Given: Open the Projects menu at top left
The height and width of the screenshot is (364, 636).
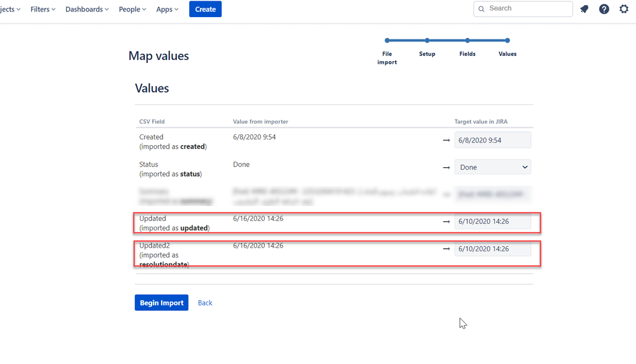Looking at the screenshot, I should tap(10, 9).
